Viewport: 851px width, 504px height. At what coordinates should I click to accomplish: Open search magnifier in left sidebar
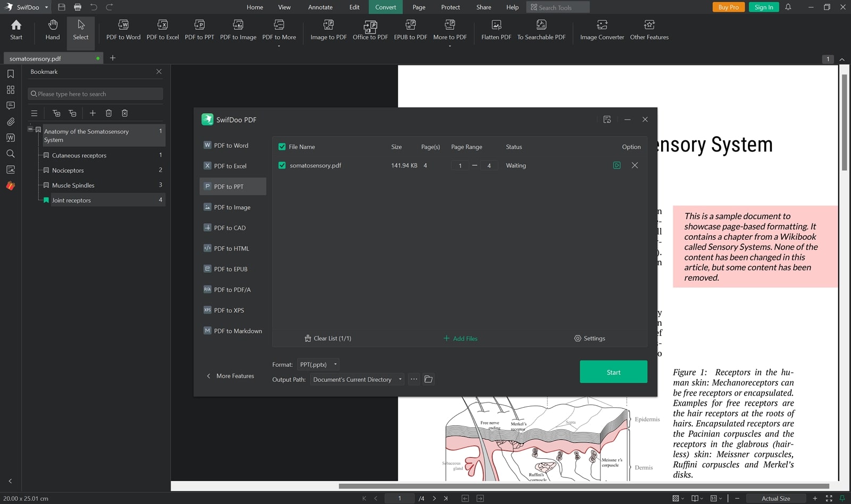[x=11, y=154]
